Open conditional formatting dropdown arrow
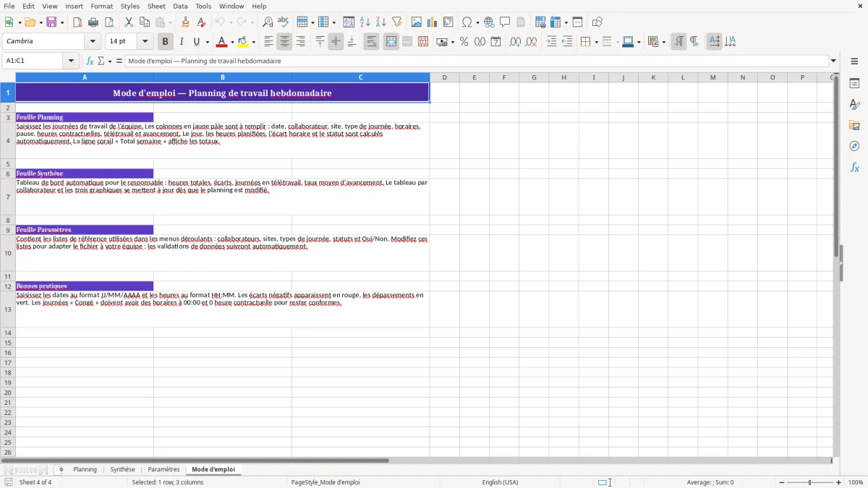 click(x=663, y=42)
